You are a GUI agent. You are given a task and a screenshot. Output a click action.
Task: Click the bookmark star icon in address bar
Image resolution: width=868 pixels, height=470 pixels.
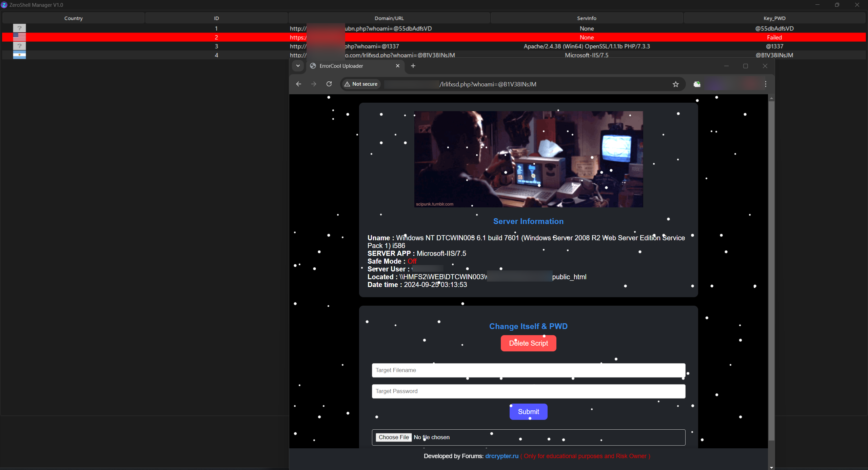click(675, 84)
